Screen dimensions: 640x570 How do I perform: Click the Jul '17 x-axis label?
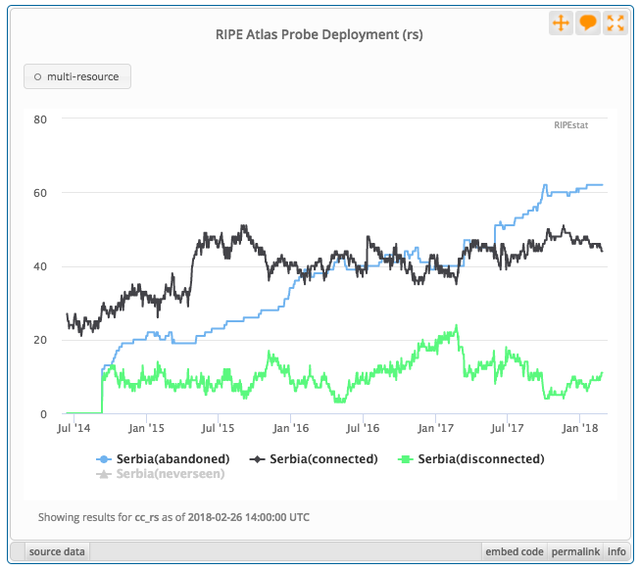507,428
